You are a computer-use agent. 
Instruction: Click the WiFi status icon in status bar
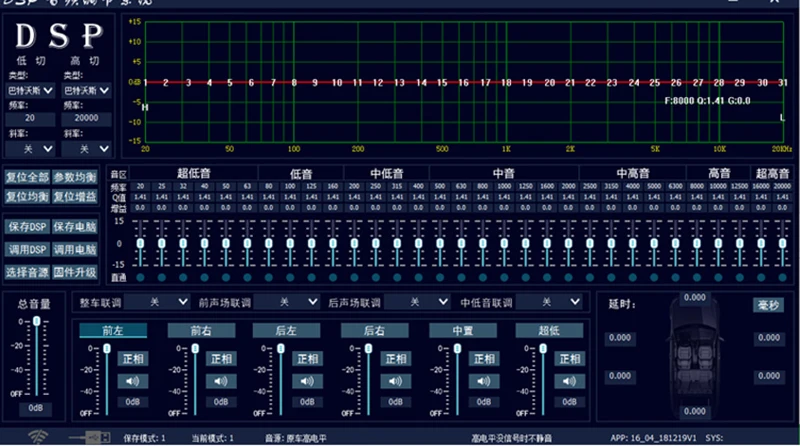click(x=38, y=437)
